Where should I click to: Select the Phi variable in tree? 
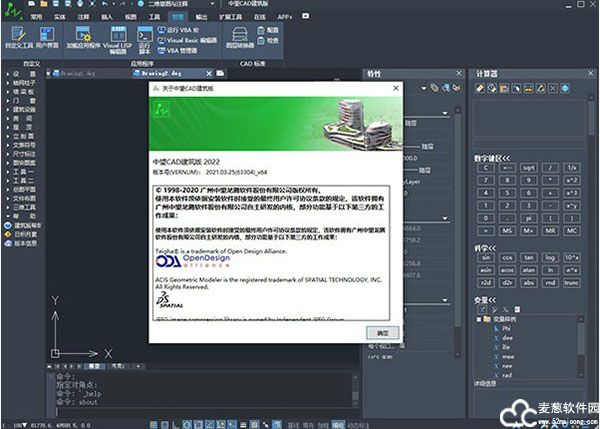point(506,328)
